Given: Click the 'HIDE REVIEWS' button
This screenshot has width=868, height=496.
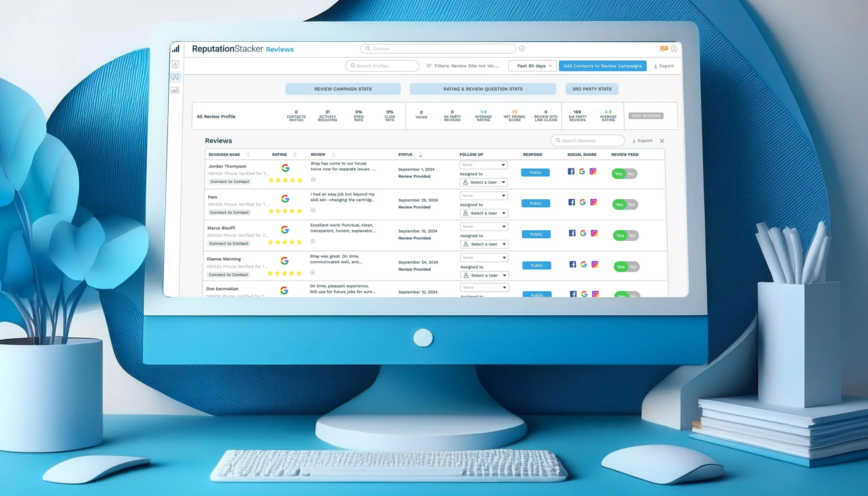Looking at the screenshot, I should coord(646,116).
